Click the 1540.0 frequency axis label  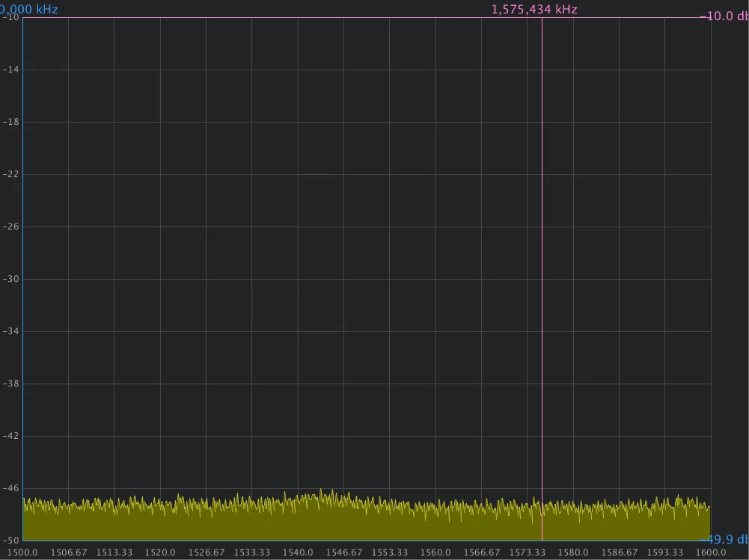(x=298, y=553)
